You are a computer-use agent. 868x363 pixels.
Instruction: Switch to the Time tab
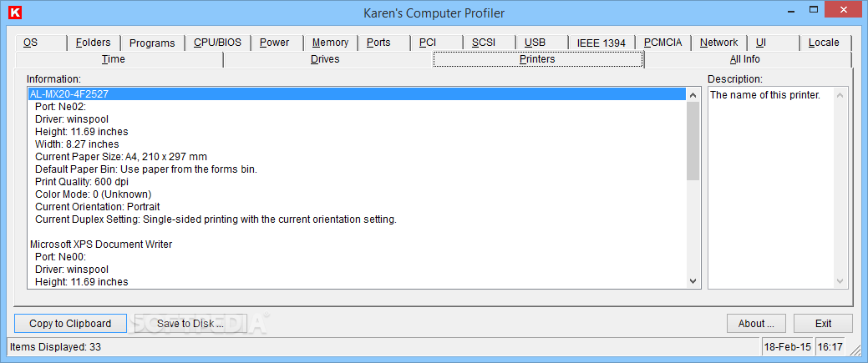(119, 59)
